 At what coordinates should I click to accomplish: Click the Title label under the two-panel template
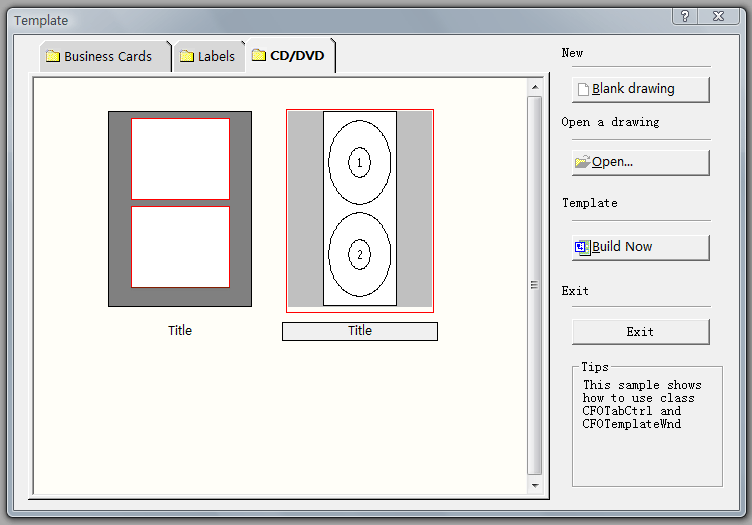click(x=180, y=331)
